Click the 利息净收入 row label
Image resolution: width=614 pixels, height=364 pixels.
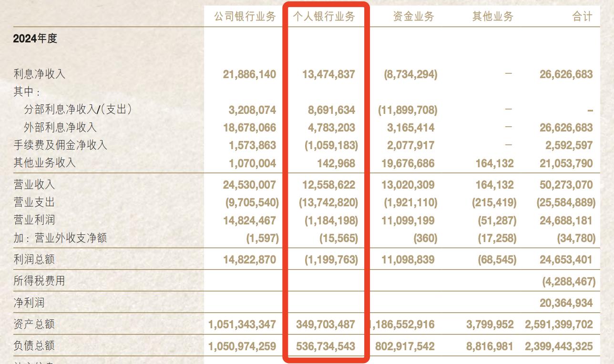pos(40,74)
